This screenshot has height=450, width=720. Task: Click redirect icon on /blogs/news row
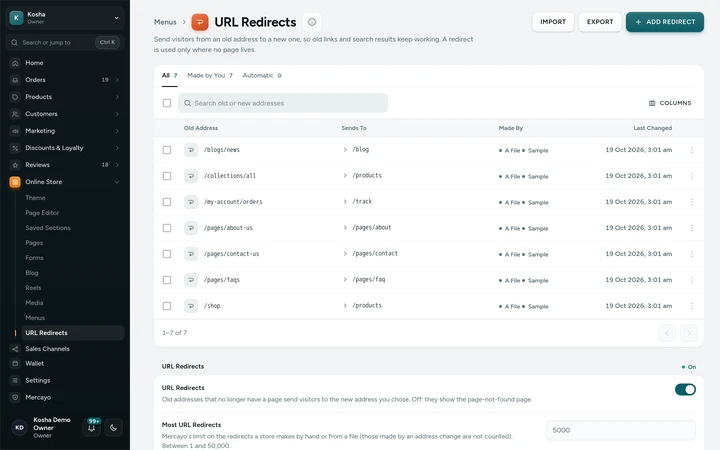191,150
